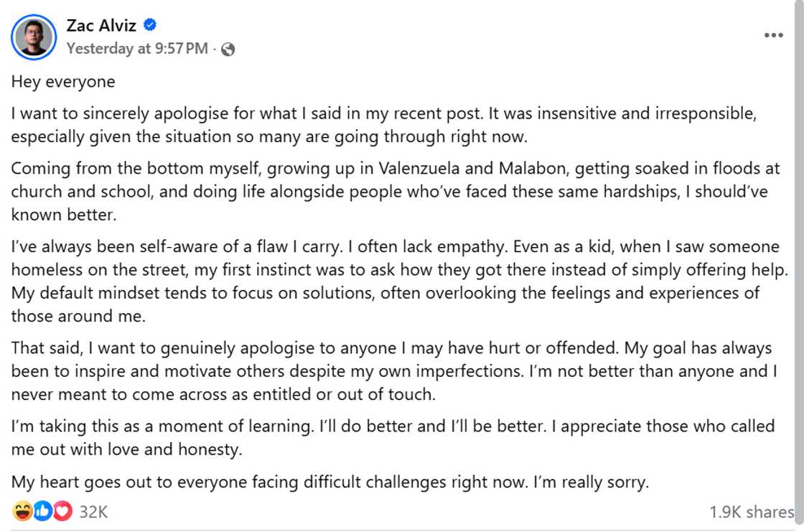Open Zac Alviz's profile picture

click(x=34, y=37)
